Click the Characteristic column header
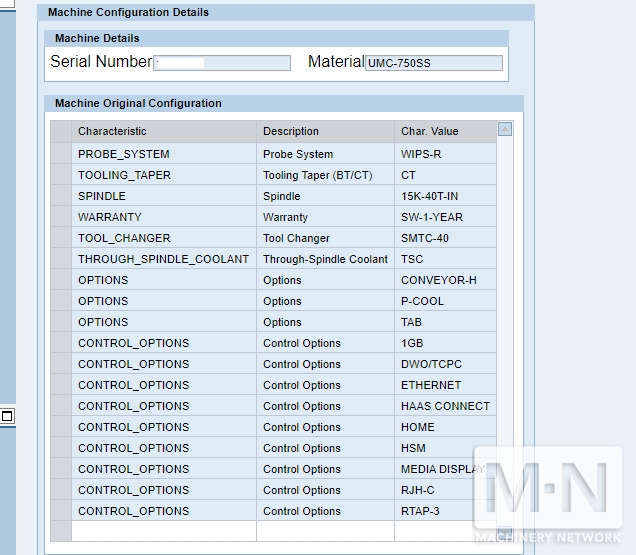 pos(164,131)
